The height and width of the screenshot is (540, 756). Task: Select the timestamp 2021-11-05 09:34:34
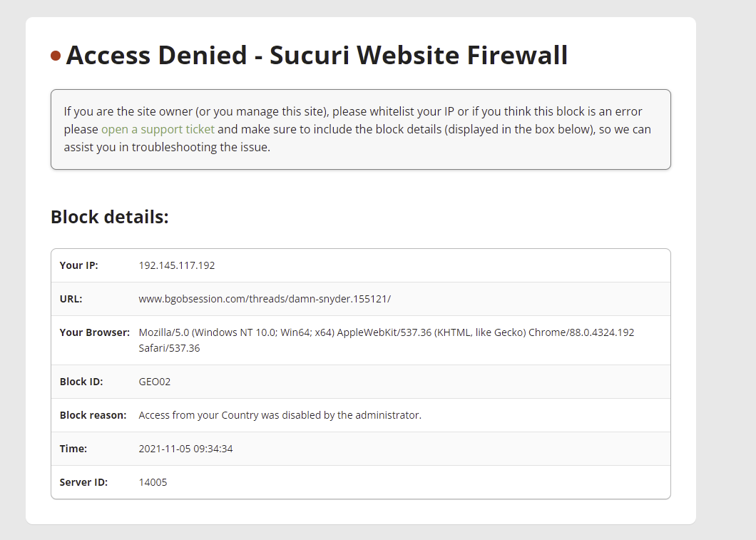click(185, 449)
